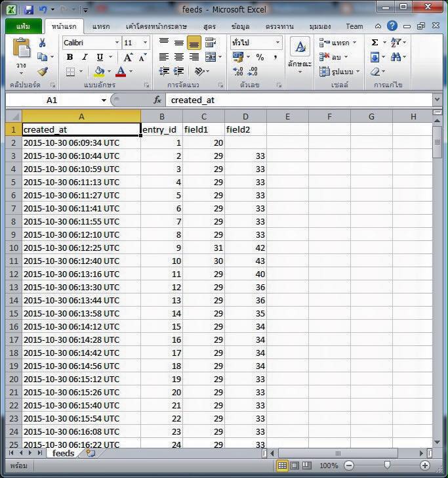Switch to the Page Layout tab
448x478 pixels.
[156, 26]
